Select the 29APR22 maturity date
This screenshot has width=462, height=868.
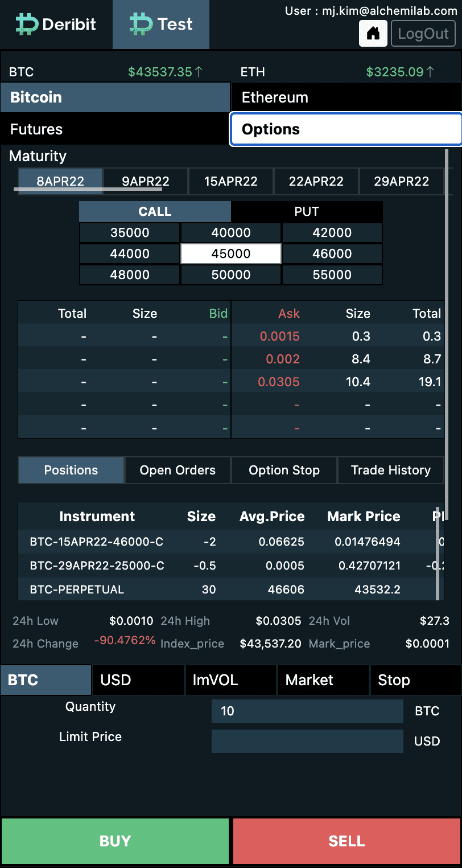pyautogui.click(x=402, y=182)
